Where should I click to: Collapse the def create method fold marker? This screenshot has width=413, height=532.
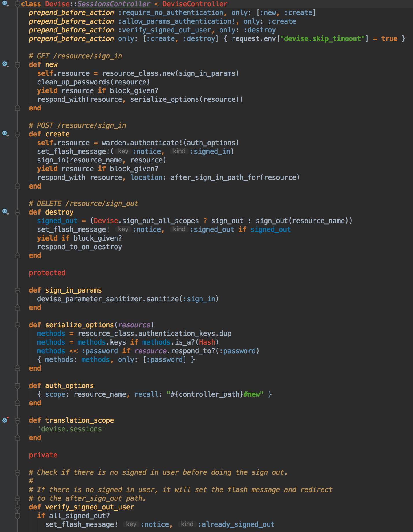[17, 134]
